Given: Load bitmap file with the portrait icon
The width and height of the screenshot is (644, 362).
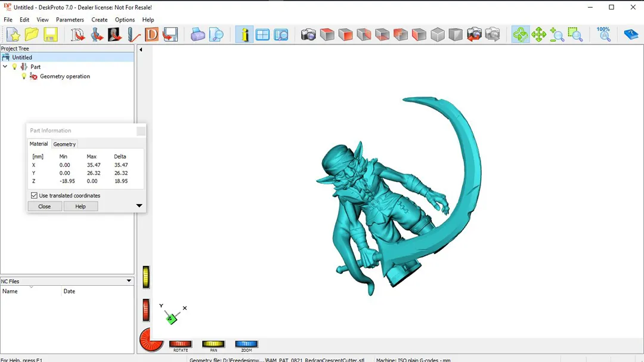Looking at the screenshot, I should [x=114, y=35].
